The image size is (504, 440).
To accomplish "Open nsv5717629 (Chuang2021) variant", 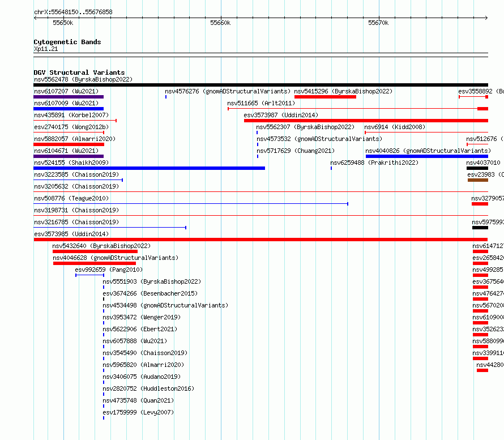I will 296,151.
